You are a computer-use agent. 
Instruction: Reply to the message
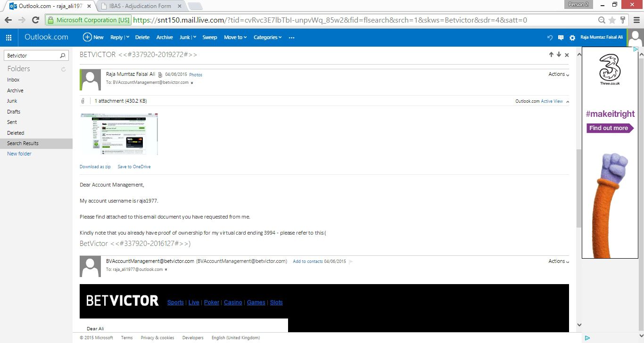[116, 37]
